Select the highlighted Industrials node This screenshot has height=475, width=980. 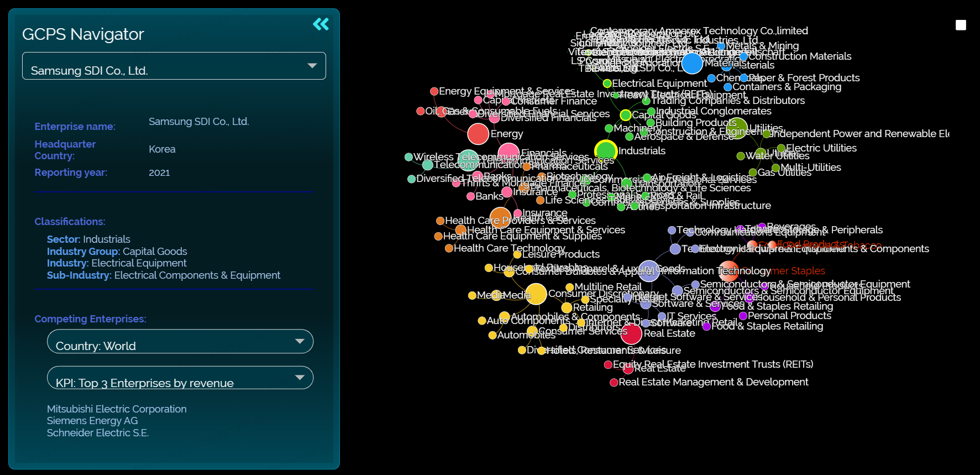[x=606, y=150]
